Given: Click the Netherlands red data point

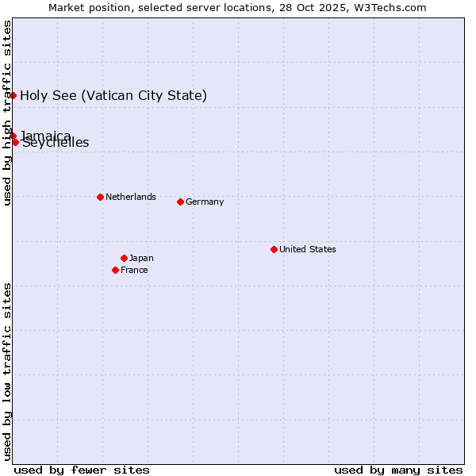Looking at the screenshot, I should pyautogui.click(x=100, y=197).
